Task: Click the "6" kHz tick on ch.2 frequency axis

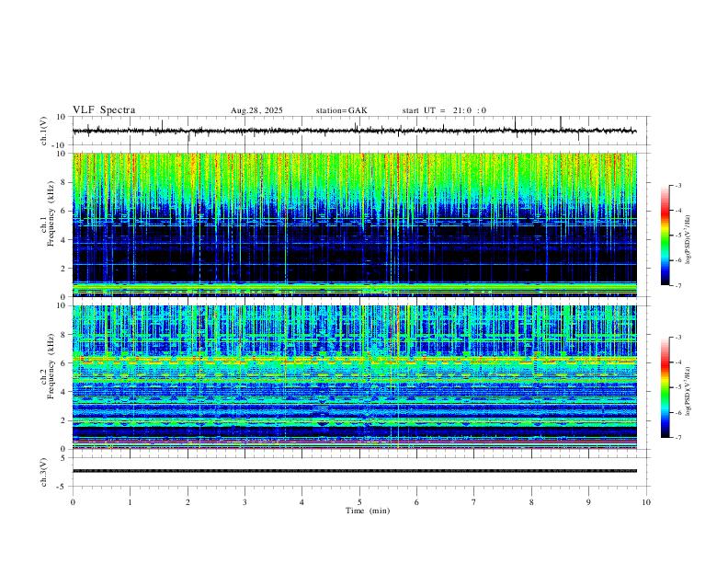Action: pyautogui.click(x=63, y=363)
